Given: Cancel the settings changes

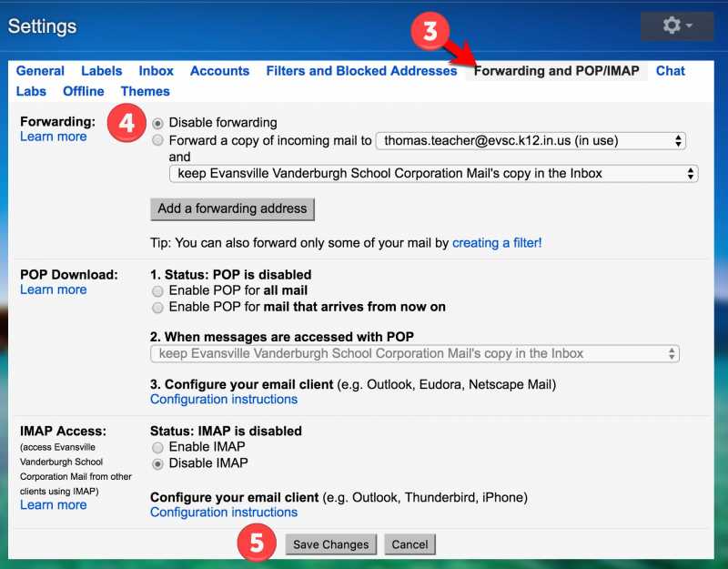Looking at the screenshot, I should (x=409, y=544).
